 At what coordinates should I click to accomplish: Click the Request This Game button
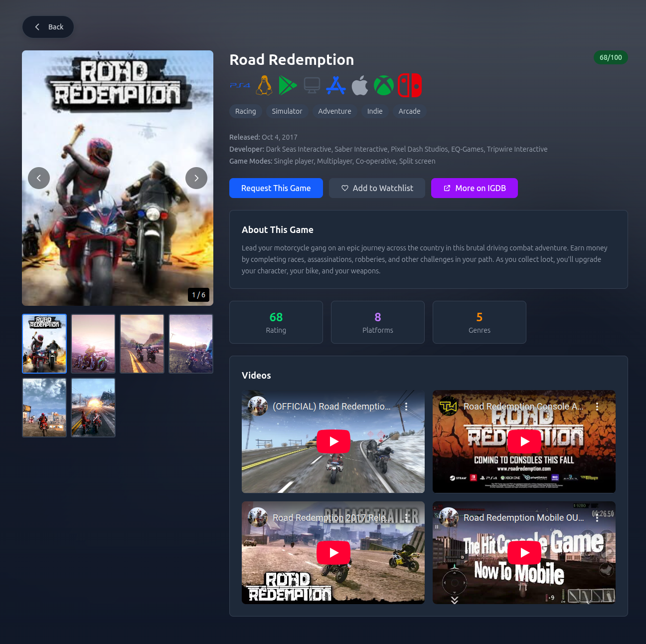pos(276,188)
